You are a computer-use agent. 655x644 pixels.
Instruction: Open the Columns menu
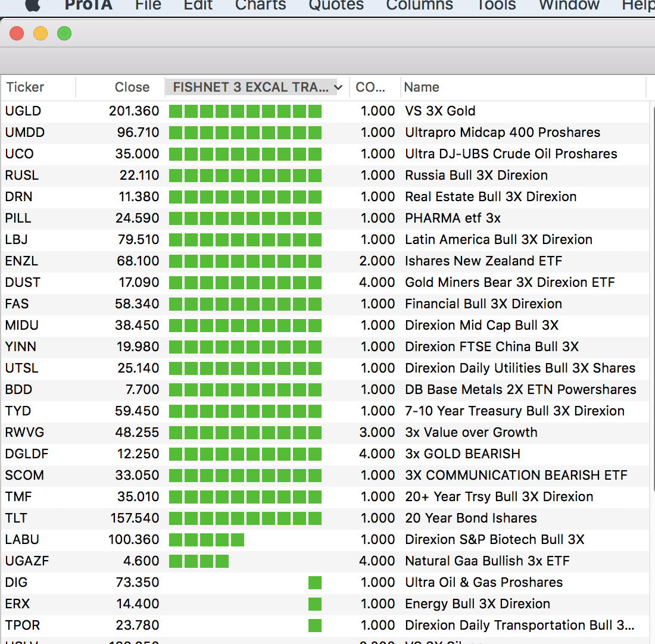pos(419,5)
